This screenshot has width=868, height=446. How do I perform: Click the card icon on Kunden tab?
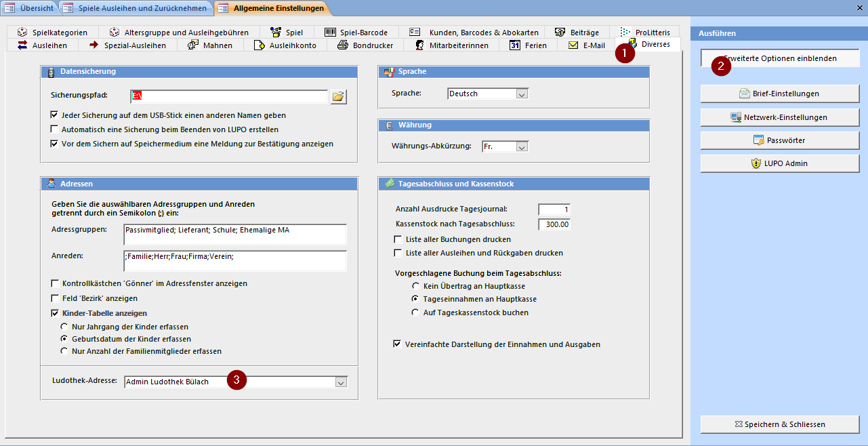tap(415, 32)
